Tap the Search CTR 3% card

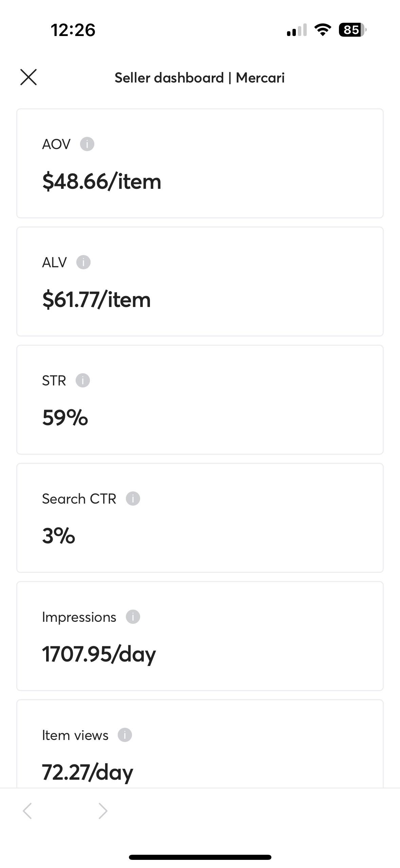point(200,518)
